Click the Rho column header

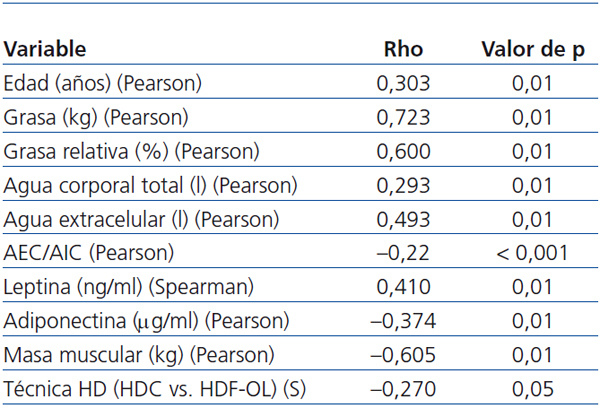point(403,49)
